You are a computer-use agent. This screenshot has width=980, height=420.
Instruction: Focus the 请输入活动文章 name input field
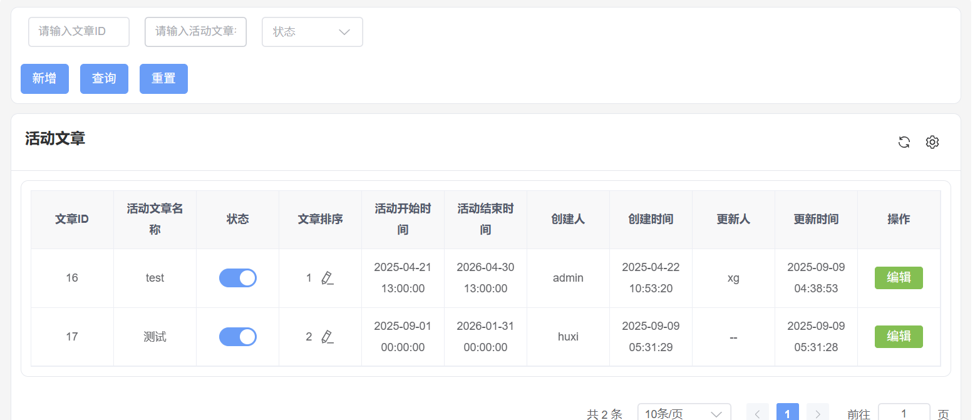195,32
